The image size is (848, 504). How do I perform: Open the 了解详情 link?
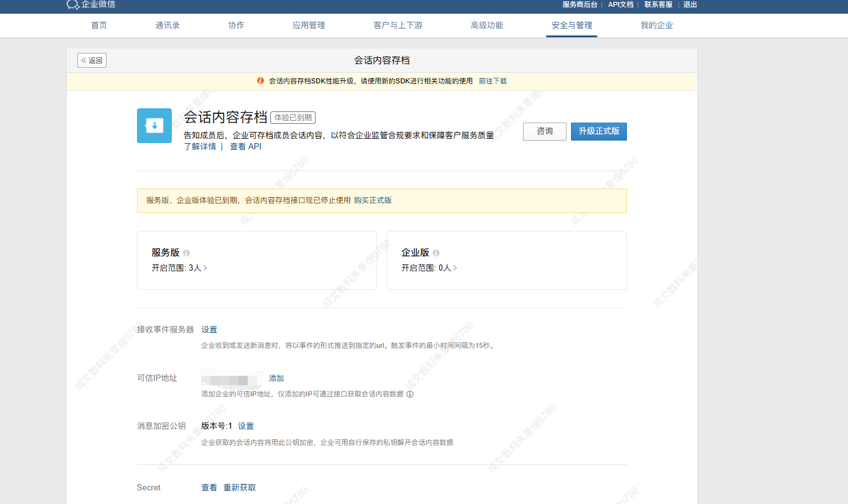[200, 147]
